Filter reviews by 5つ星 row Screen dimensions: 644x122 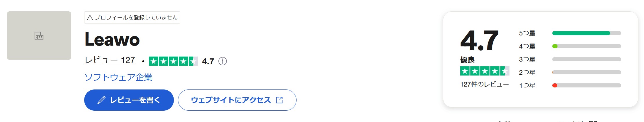(x=570, y=33)
